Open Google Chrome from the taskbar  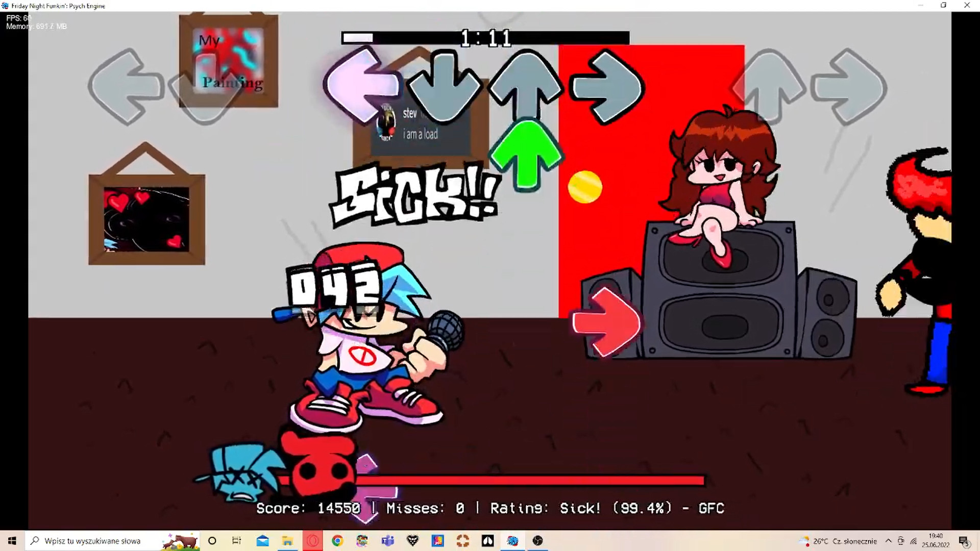(337, 541)
